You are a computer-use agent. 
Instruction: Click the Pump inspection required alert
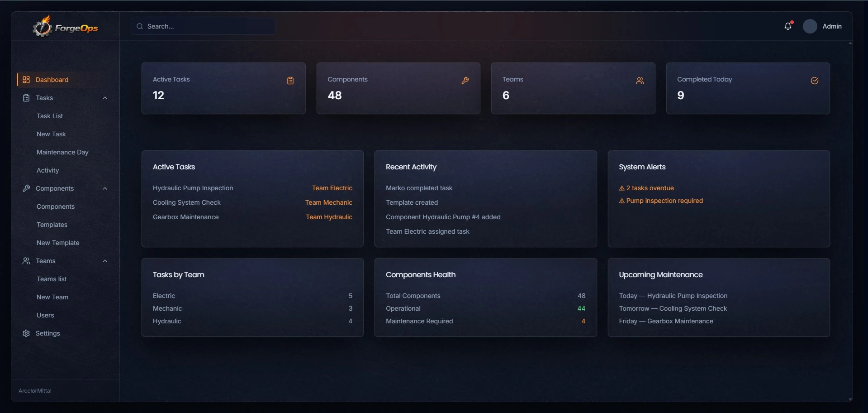(661, 201)
